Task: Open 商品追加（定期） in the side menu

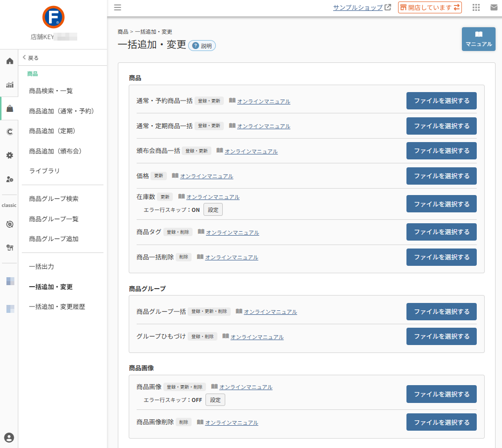Action: pos(52,131)
